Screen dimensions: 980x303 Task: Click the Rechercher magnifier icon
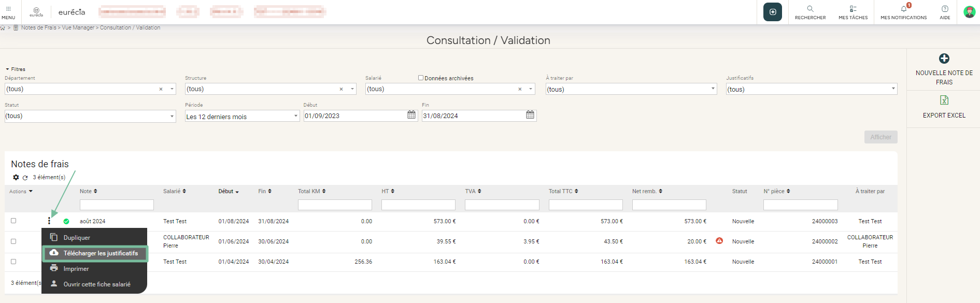click(810, 9)
